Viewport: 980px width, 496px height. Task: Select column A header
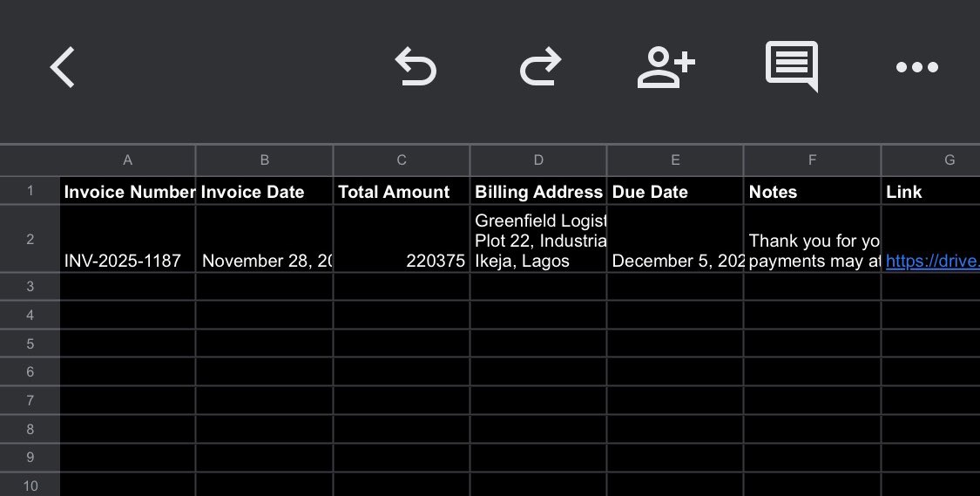click(127, 160)
